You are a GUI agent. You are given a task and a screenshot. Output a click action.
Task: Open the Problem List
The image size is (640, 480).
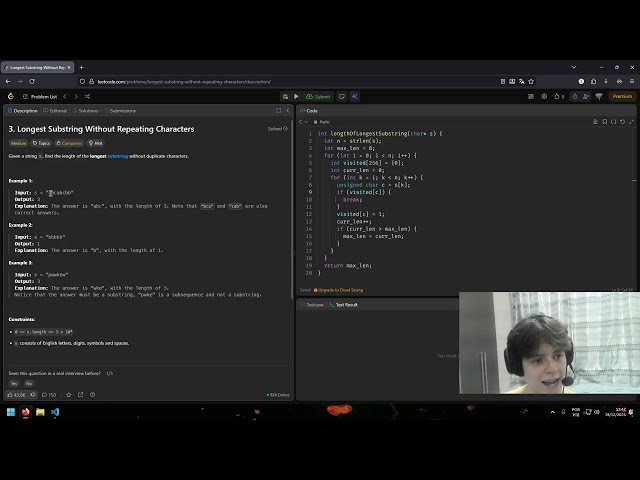pos(40,97)
